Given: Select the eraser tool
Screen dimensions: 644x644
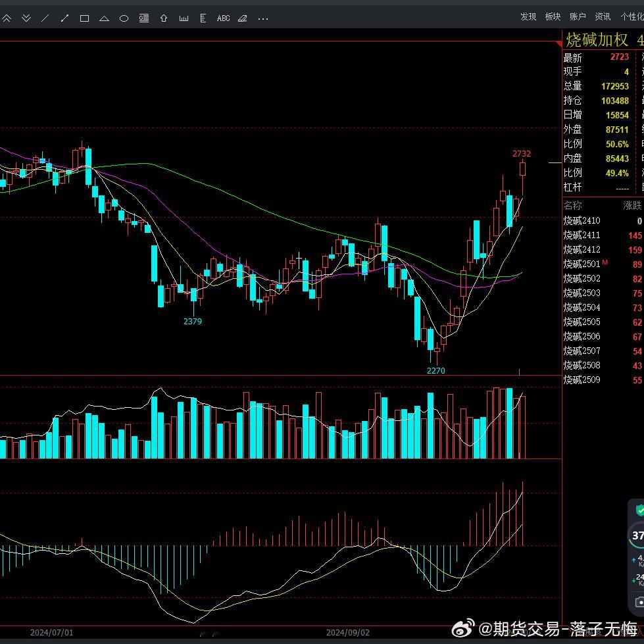Looking at the screenshot, I should point(243,18).
